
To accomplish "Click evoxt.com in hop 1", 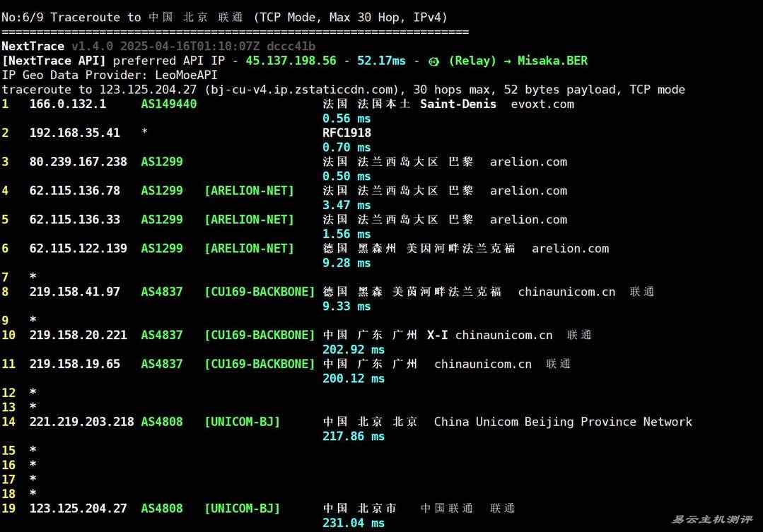I will coord(542,104).
